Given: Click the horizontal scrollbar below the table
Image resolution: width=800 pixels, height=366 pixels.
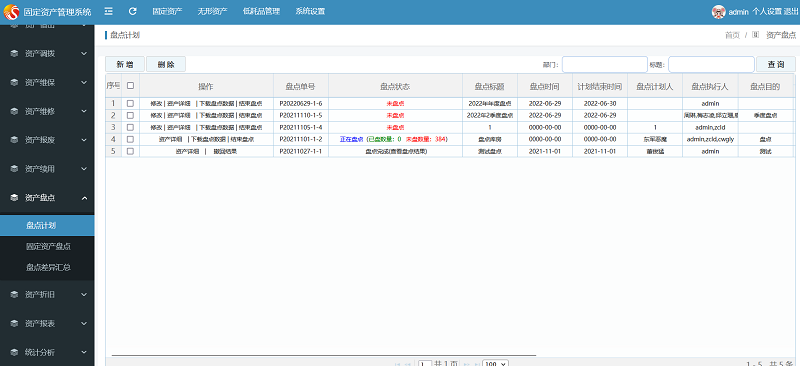Looking at the screenshot, I should (324, 354).
